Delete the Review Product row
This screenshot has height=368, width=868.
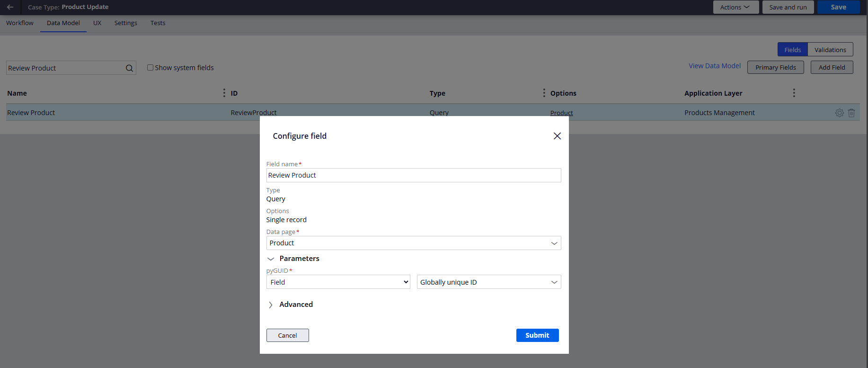coord(851,113)
